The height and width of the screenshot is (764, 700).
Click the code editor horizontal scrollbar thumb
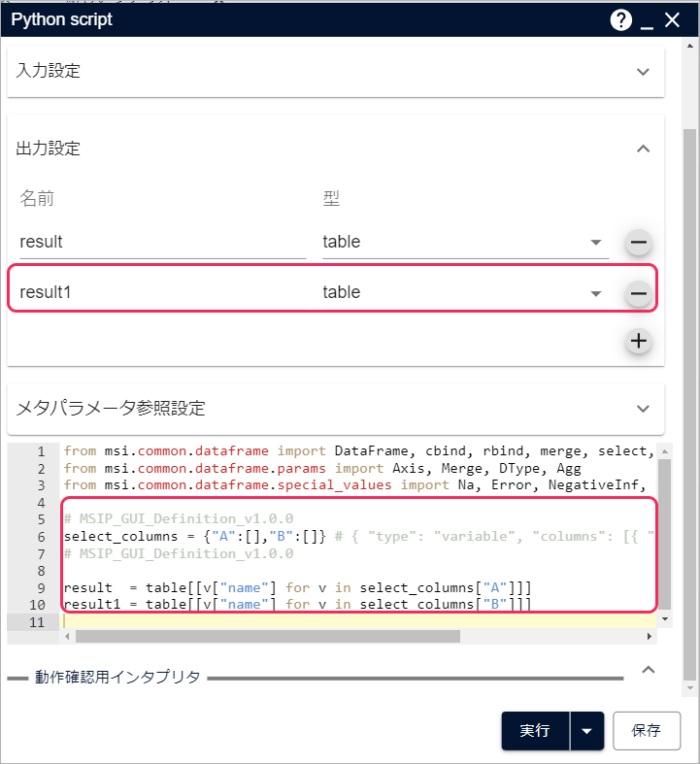(x=268, y=636)
